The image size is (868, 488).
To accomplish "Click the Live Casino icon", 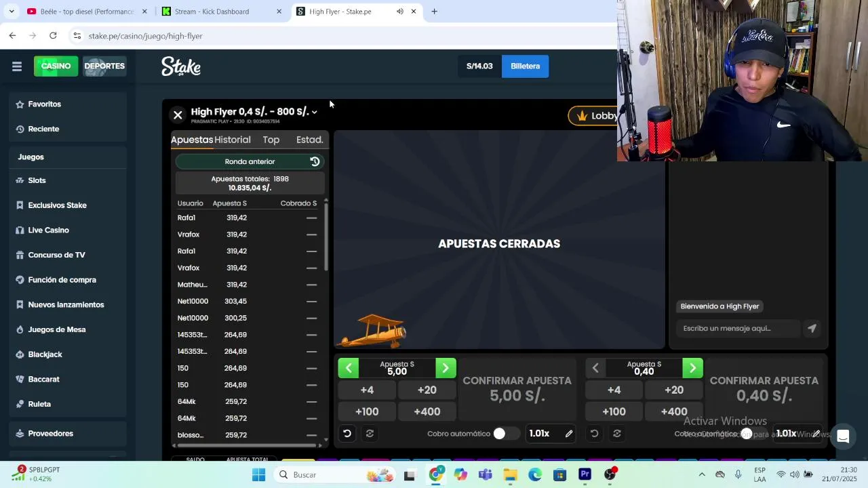I will click(20, 230).
